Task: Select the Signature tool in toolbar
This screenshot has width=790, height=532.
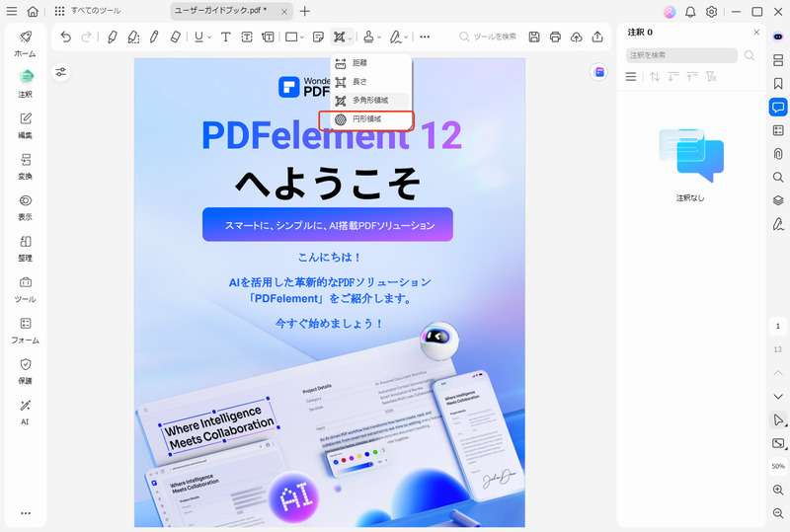Action: tap(396, 37)
